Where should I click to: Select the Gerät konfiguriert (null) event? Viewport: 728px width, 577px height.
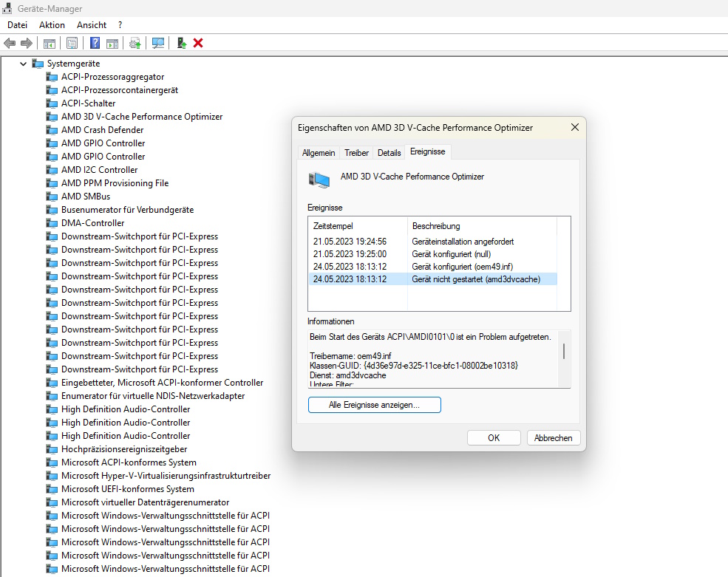coord(432,254)
